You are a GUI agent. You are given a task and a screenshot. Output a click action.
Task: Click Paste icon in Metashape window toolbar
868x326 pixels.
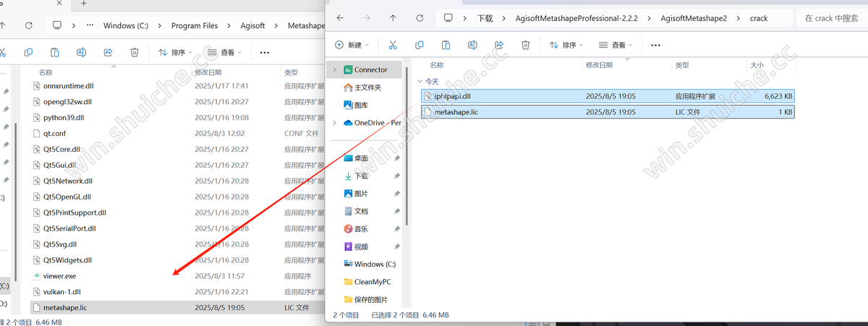point(55,52)
